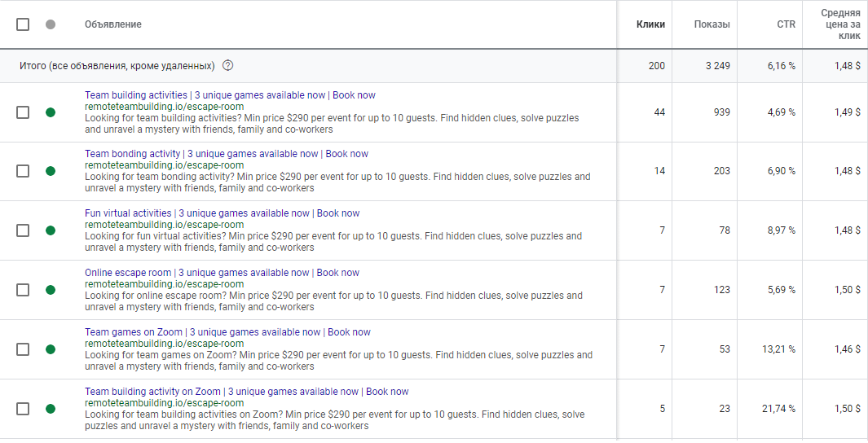Check the Team bonding activity ad checkbox
The width and height of the screenshot is (868, 443).
click(23, 171)
